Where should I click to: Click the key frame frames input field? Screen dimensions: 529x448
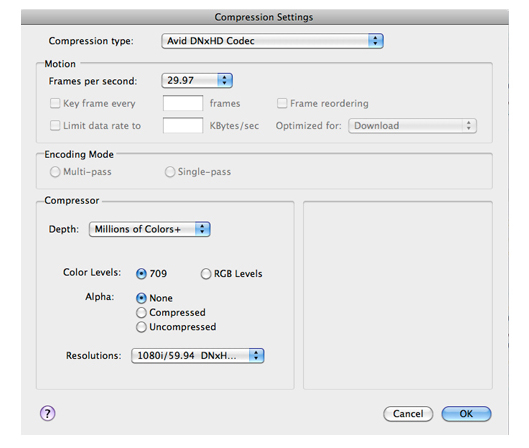pyautogui.click(x=183, y=103)
